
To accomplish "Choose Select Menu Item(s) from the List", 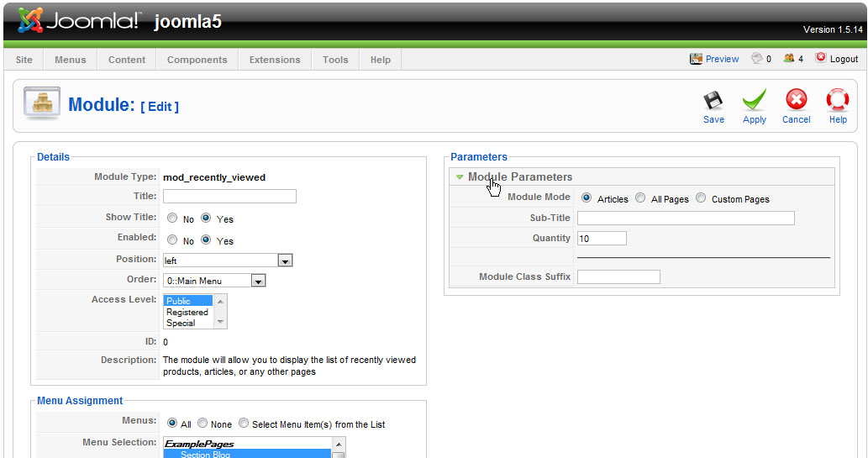I will [x=244, y=423].
